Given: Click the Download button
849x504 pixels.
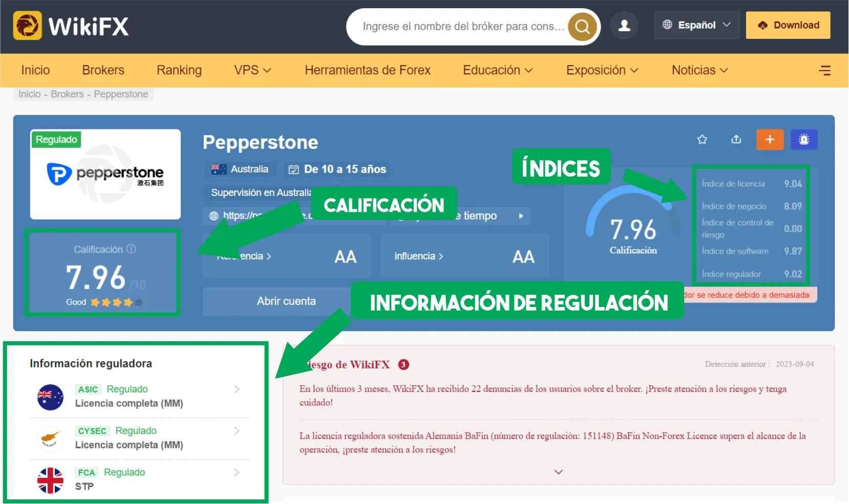Looking at the screenshot, I should pyautogui.click(x=788, y=25).
